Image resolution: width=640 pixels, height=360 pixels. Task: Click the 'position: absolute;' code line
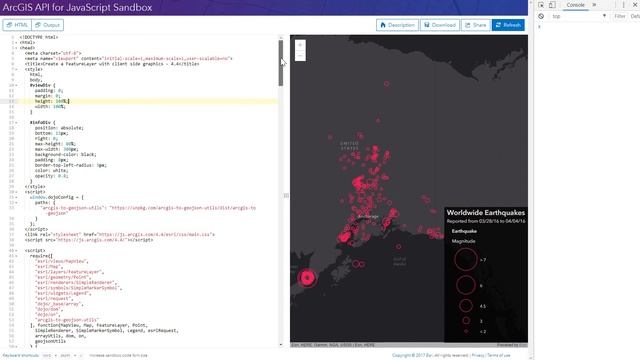pos(59,128)
